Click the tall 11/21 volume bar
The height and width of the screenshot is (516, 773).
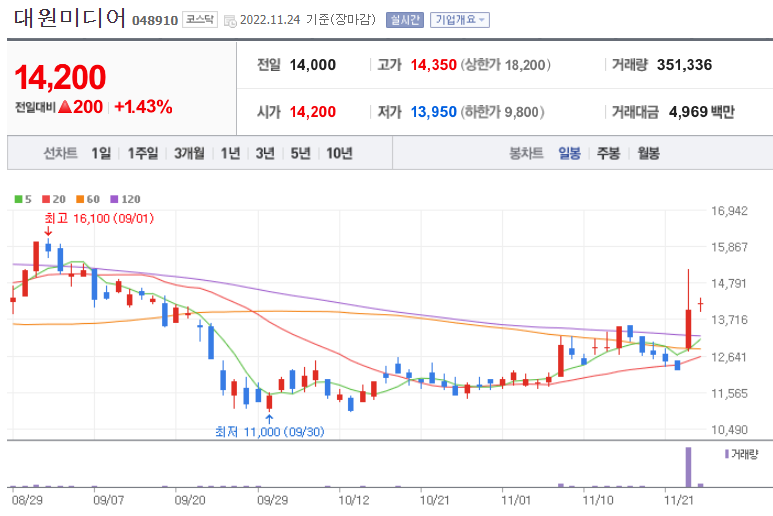[688, 467]
